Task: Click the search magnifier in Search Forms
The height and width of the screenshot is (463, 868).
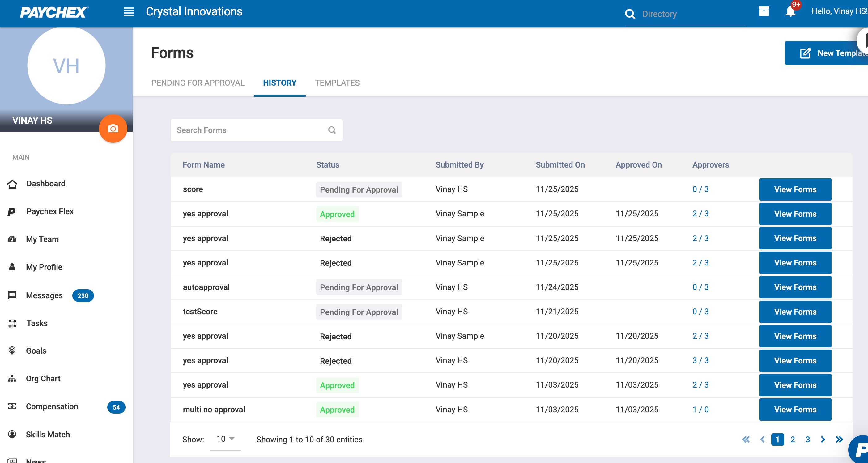Action: tap(332, 130)
